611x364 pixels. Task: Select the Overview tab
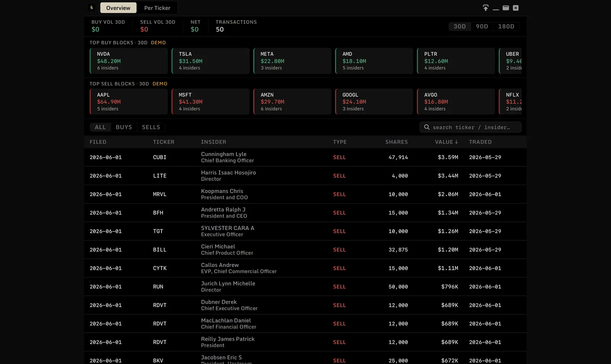pos(118,8)
